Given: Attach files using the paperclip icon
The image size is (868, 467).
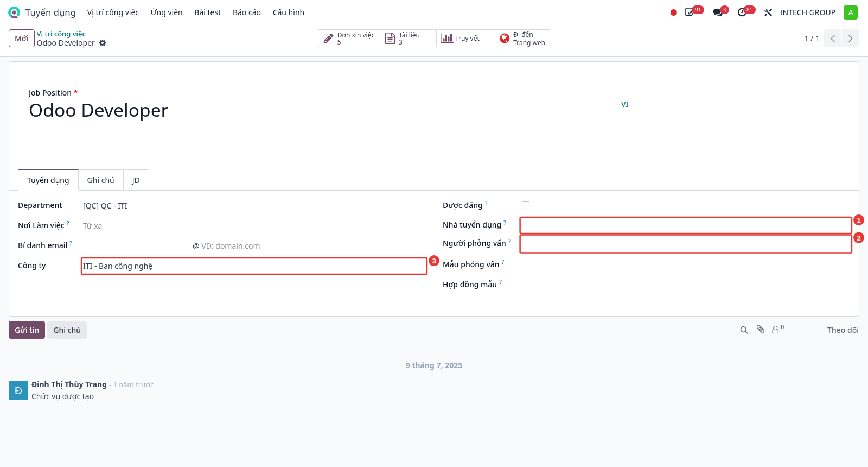Looking at the screenshot, I should [x=761, y=330].
